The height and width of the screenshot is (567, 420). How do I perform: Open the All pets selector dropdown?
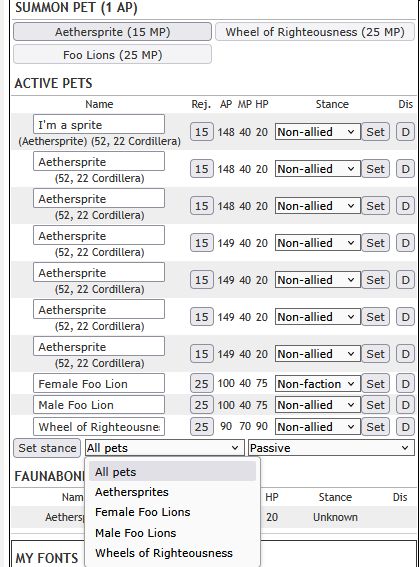coord(165,448)
